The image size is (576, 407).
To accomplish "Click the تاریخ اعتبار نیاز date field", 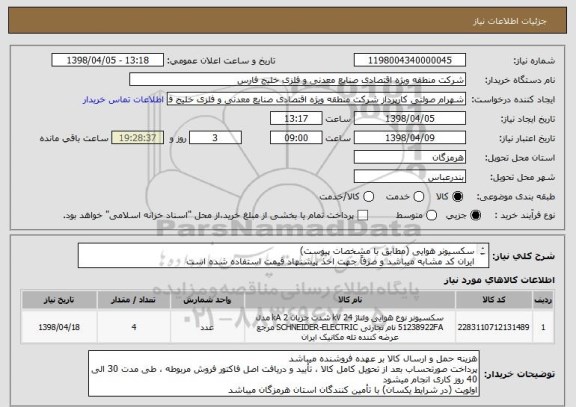I will pyautogui.click(x=410, y=138).
